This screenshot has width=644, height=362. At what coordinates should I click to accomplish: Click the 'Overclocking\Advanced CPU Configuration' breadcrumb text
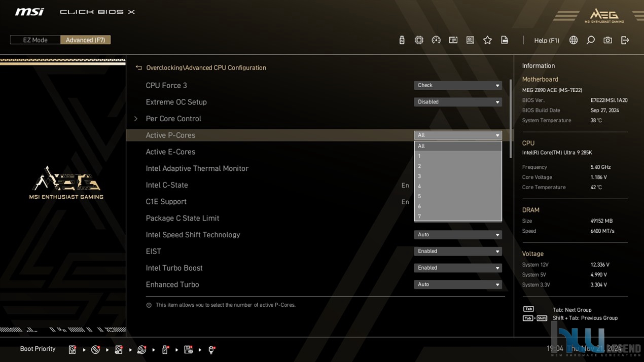pos(206,68)
